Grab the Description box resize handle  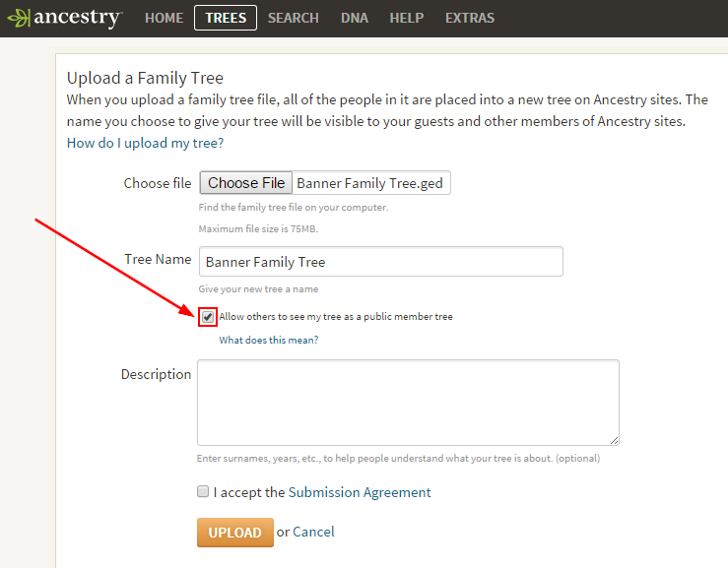[x=614, y=440]
